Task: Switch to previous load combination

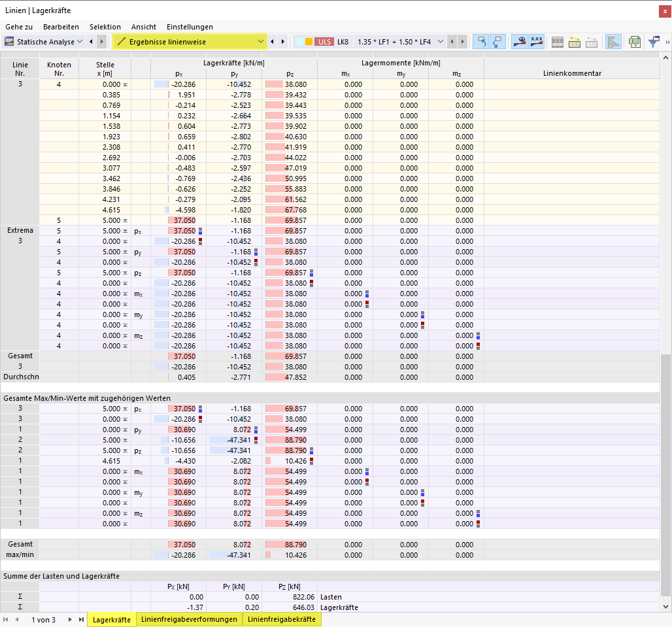Action: pyautogui.click(x=452, y=42)
